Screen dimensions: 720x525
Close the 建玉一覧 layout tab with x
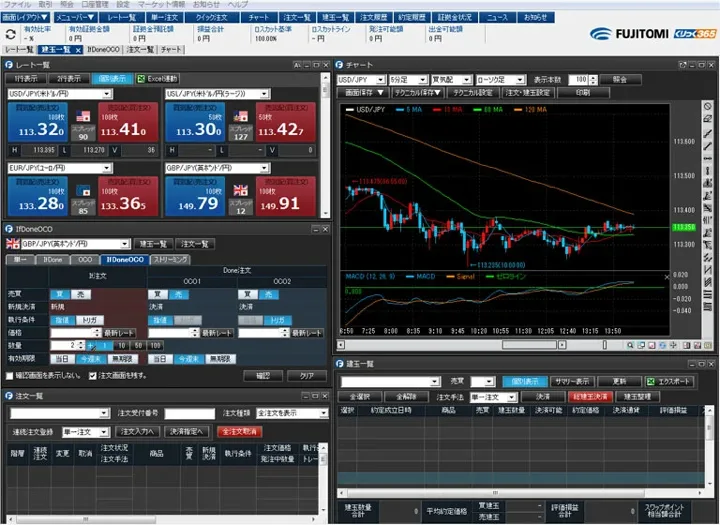79,50
